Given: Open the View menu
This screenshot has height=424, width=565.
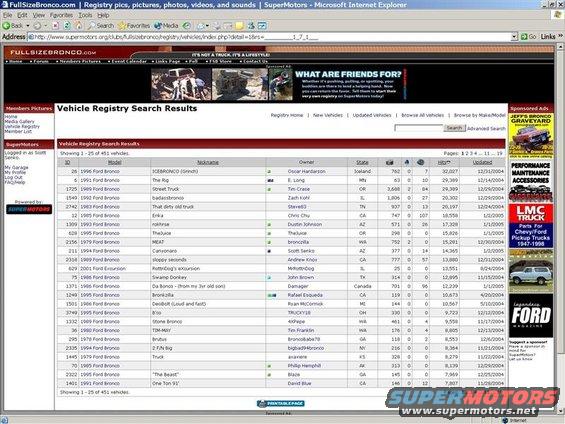Looking at the screenshot, I should click(39, 15).
